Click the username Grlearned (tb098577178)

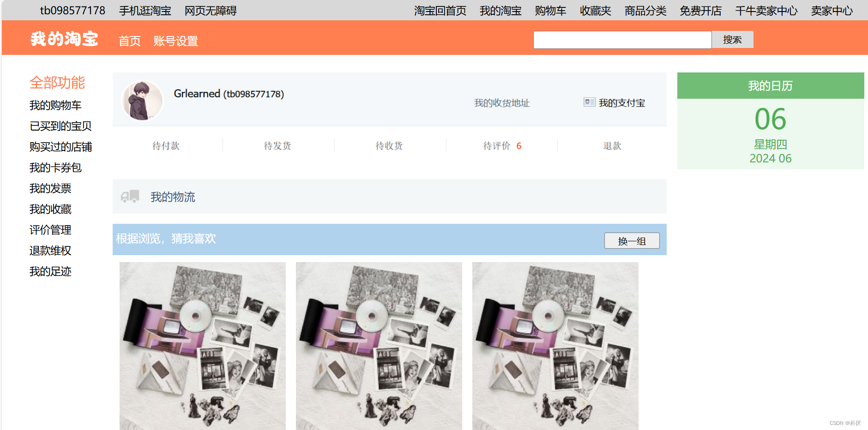(229, 94)
